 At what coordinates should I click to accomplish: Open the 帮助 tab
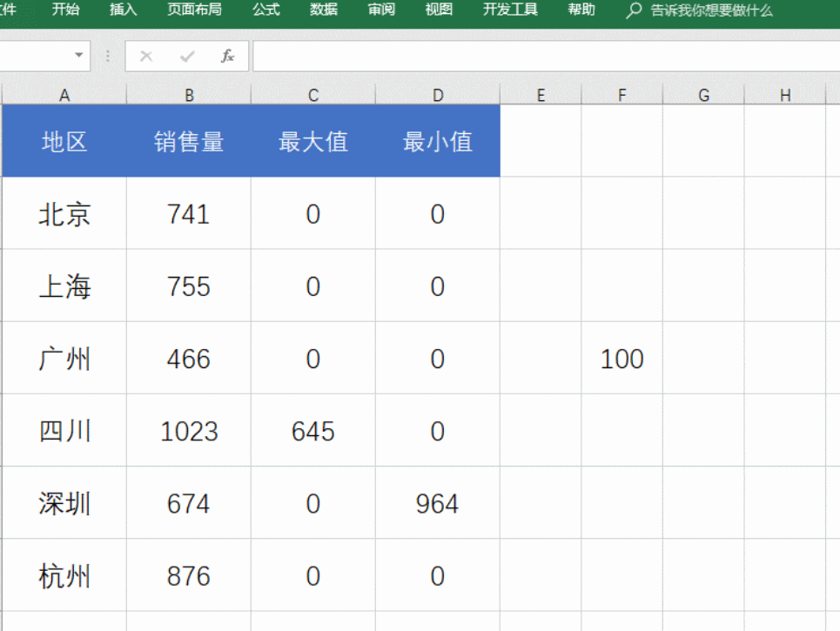click(x=581, y=9)
